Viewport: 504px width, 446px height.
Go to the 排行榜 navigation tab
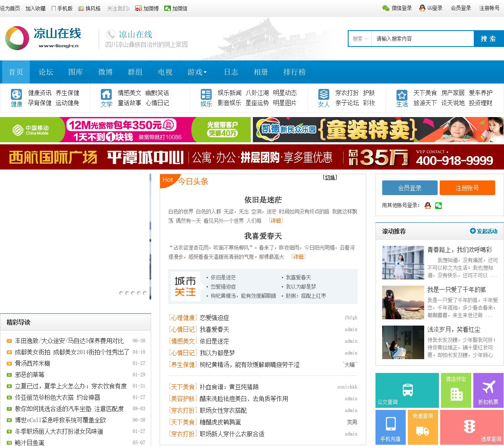tap(294, 72)
